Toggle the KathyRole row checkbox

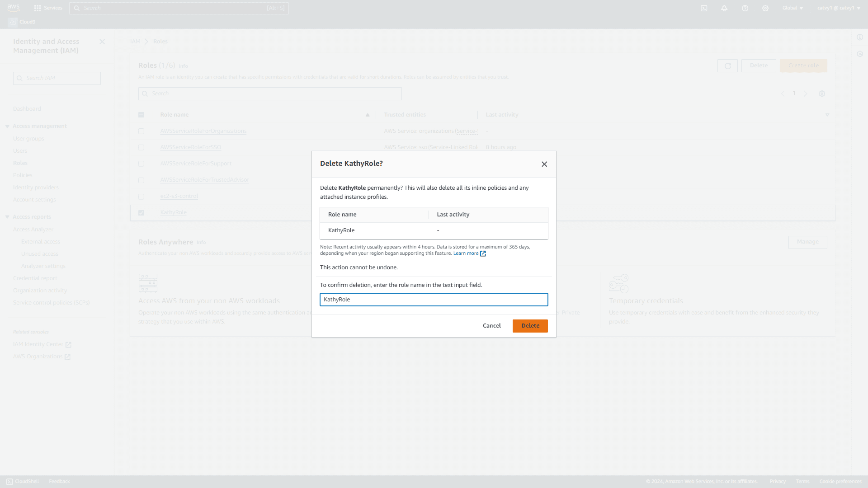pos(142,212)
